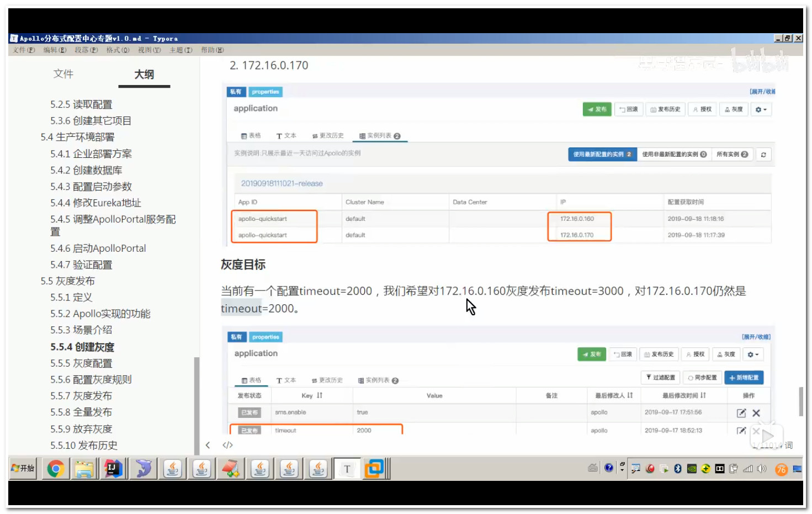Click the 灰度目标 heading in the document
This screenshot has width=812, height=514.
pos(243,264)
